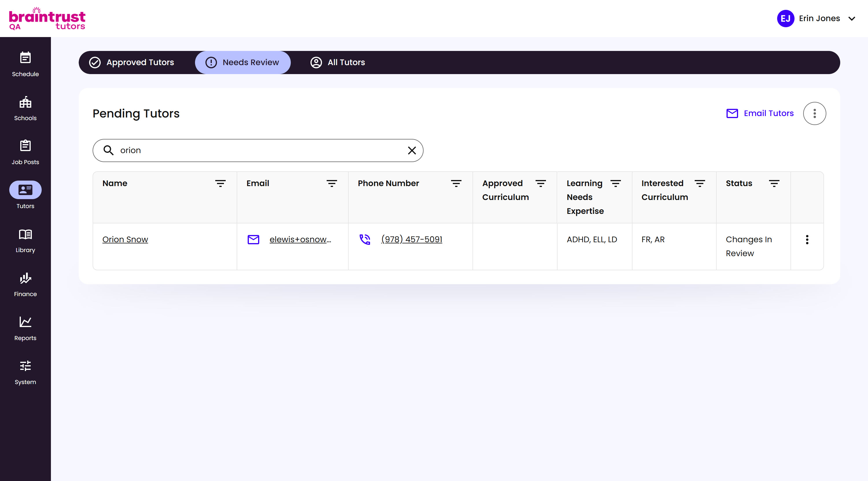This screenshot has width=868, height=481.
Task: Open the Pending Tutors more options menu
Action: (814, 113)
